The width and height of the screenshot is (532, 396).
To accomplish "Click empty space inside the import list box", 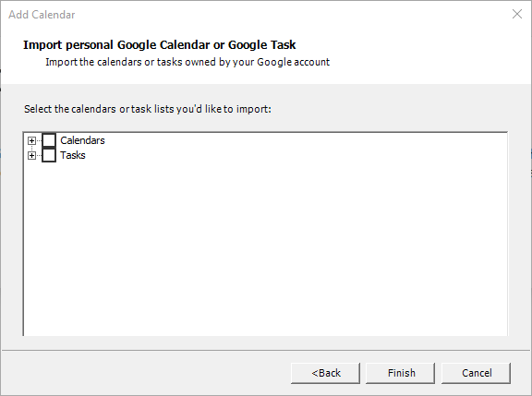I will pyautogui.click(x=266, y=247).
